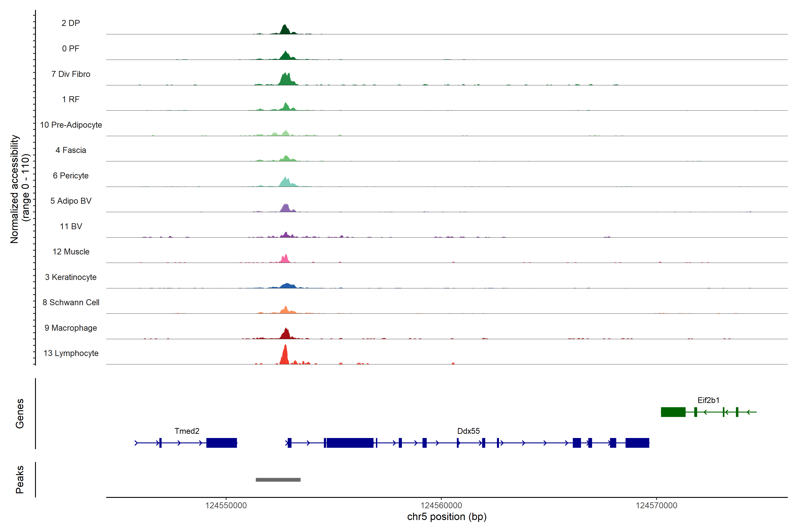Screen dimensions: 798x532
Task: Click the 124560000 axis tick label
Action: [x=441, y=505]
